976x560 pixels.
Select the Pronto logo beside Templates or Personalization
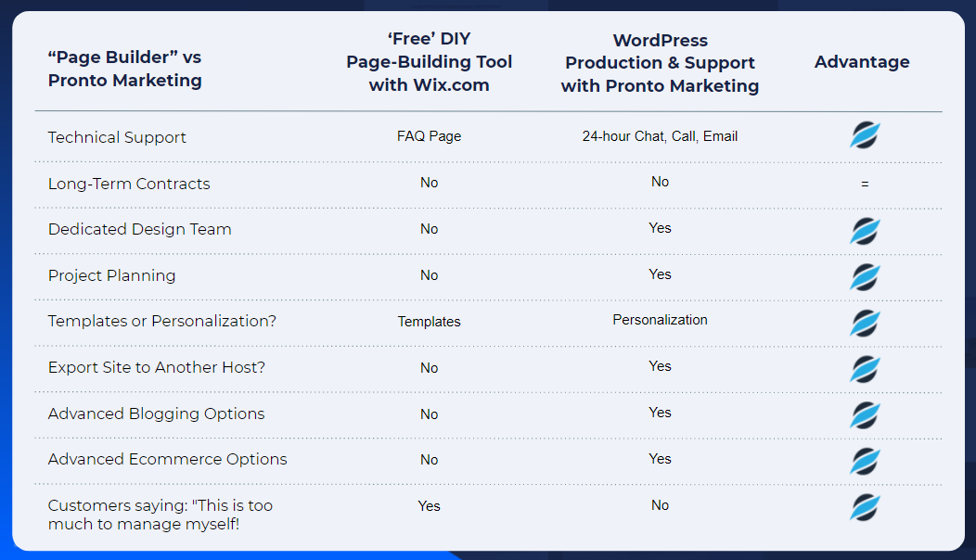point(865,323)
